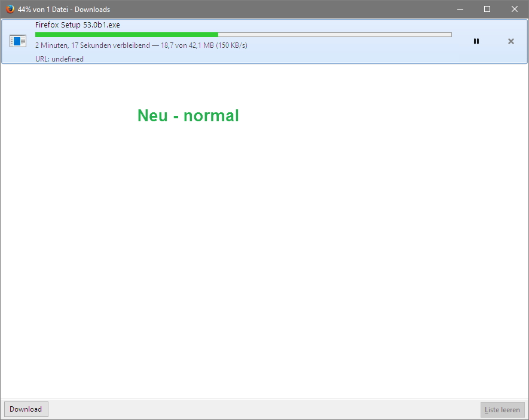Click the 'URL: undefined' text
The image size is (529, 420).
point(59,59)
